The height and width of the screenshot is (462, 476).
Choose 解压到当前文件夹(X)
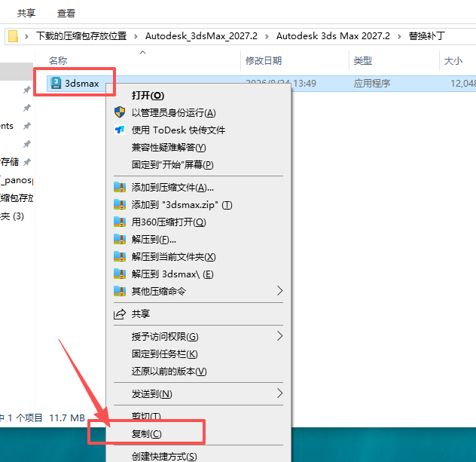(198, 257)
